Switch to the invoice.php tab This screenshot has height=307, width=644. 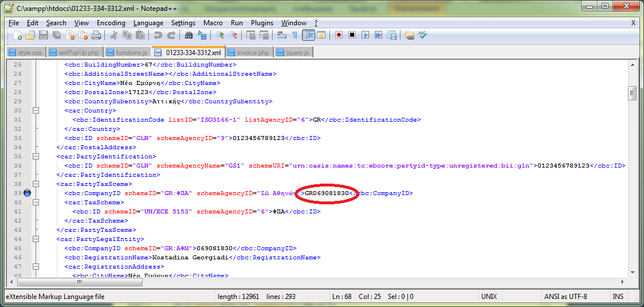pos(249,53)
